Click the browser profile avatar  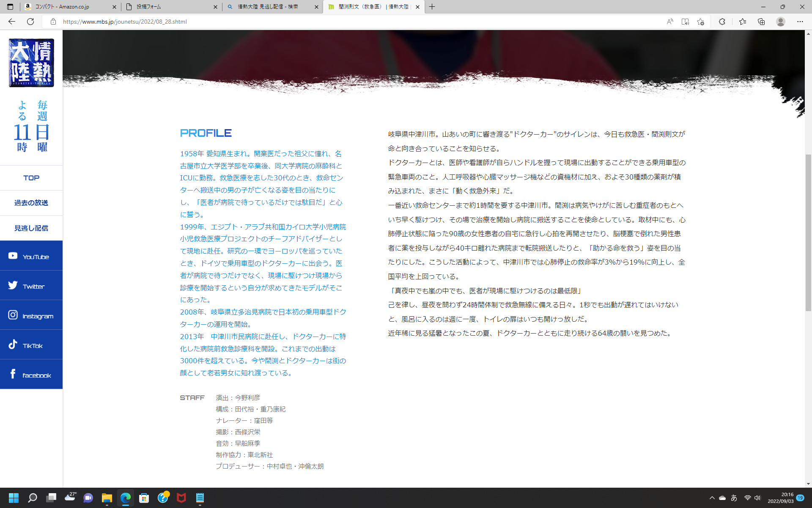(781, 22)
